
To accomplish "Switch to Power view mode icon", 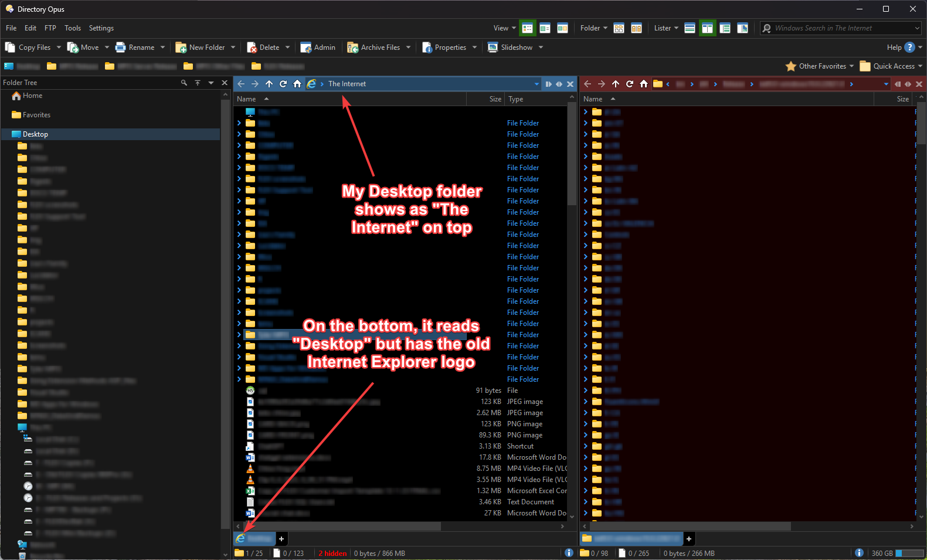I will pos(545,28).
